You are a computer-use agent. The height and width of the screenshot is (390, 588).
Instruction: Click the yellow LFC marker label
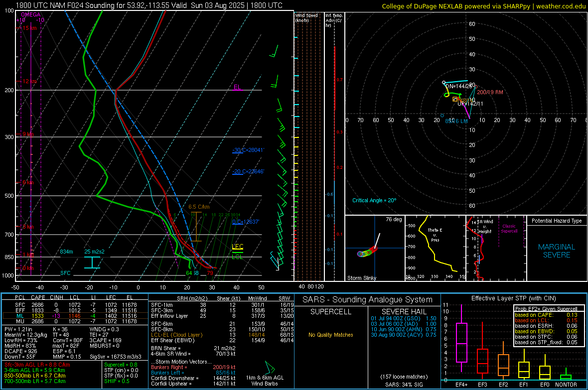pyautogui.click(x=237, y=247)
